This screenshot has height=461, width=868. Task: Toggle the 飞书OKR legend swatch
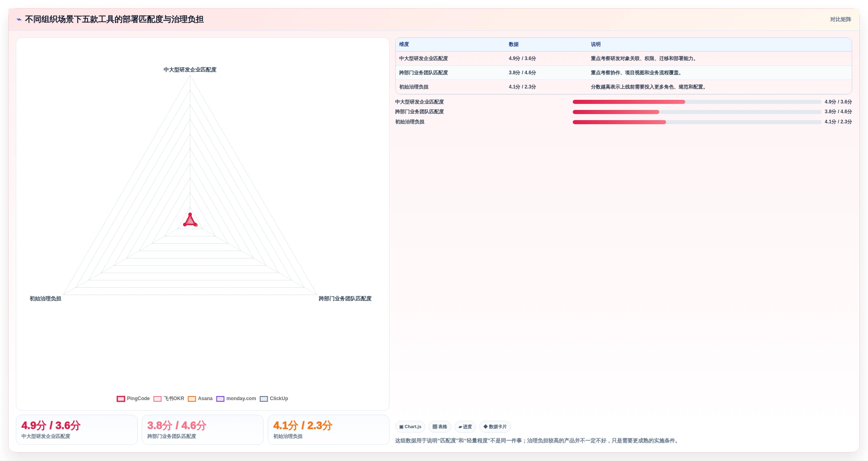(158, 399)
